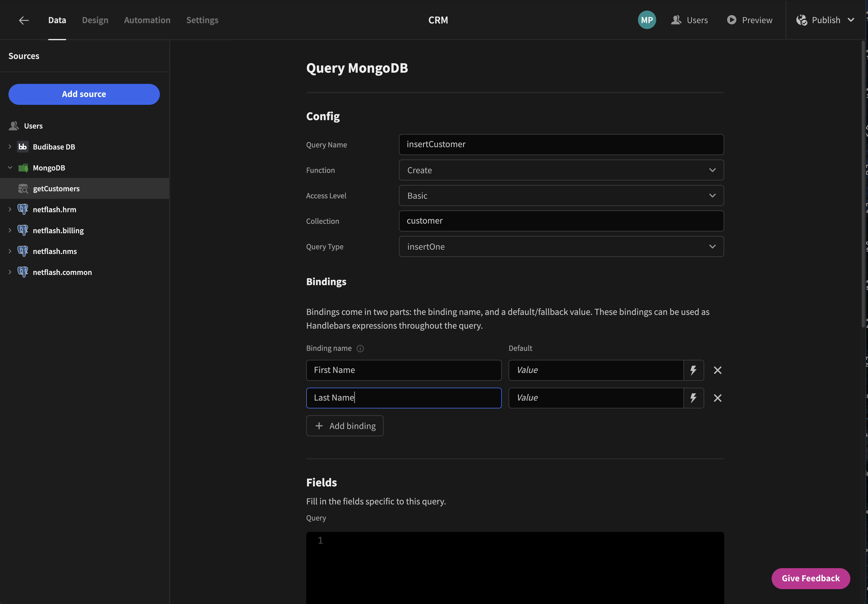Open the getCustomers MongoDB query
Viewport: 868px width, 604px height.
click(56, 188)
